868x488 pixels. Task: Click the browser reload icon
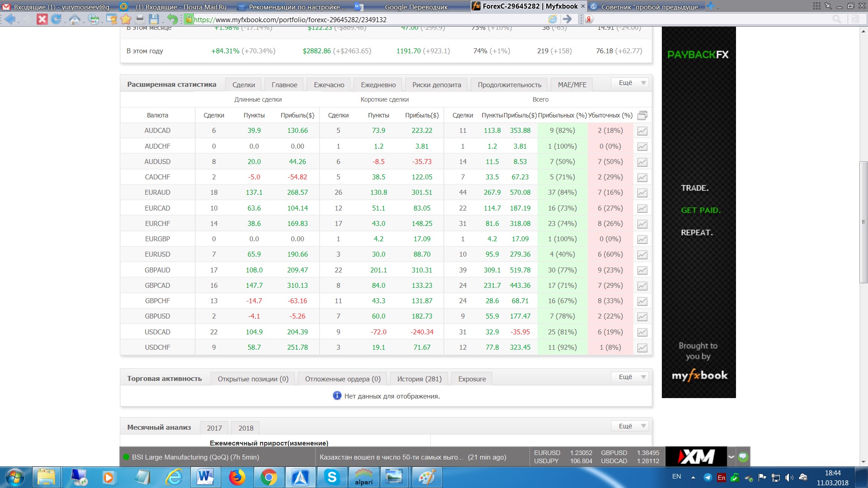[x=57, y=19]
